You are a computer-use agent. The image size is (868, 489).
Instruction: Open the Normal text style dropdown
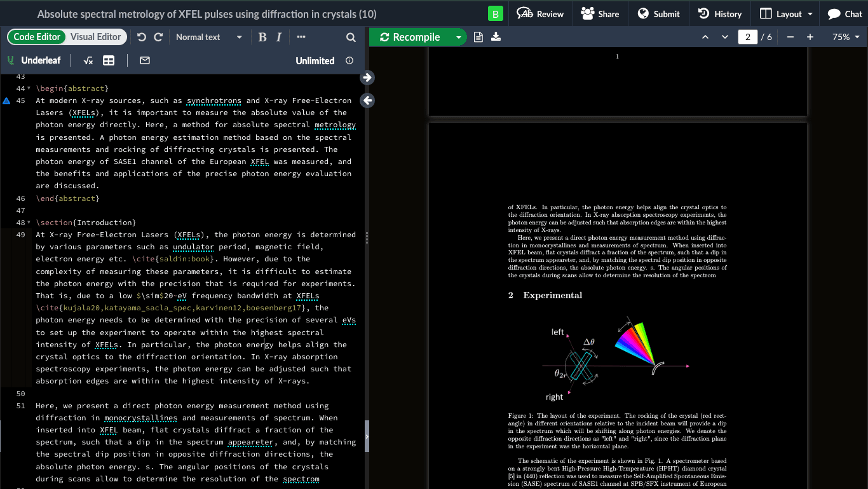208,37
